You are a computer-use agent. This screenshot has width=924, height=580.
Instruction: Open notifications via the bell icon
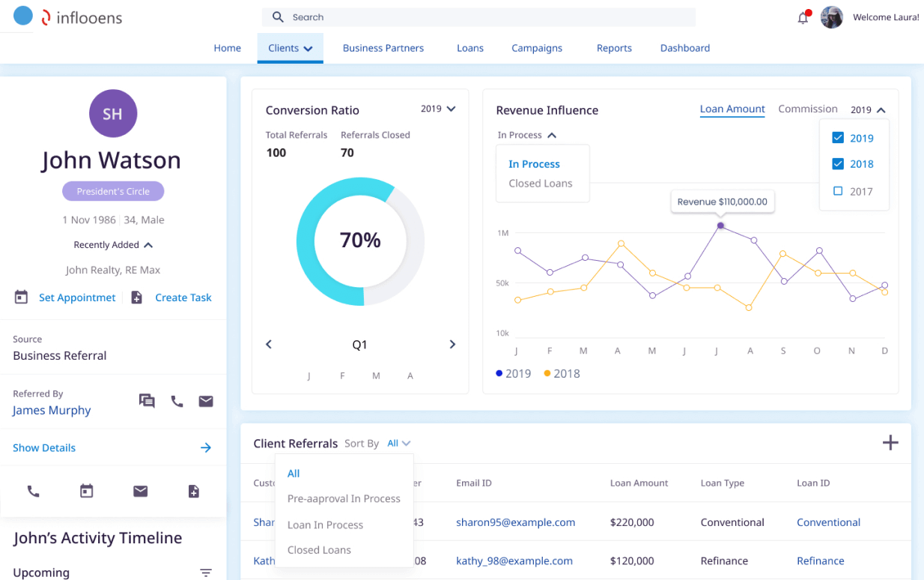[803, 16]
